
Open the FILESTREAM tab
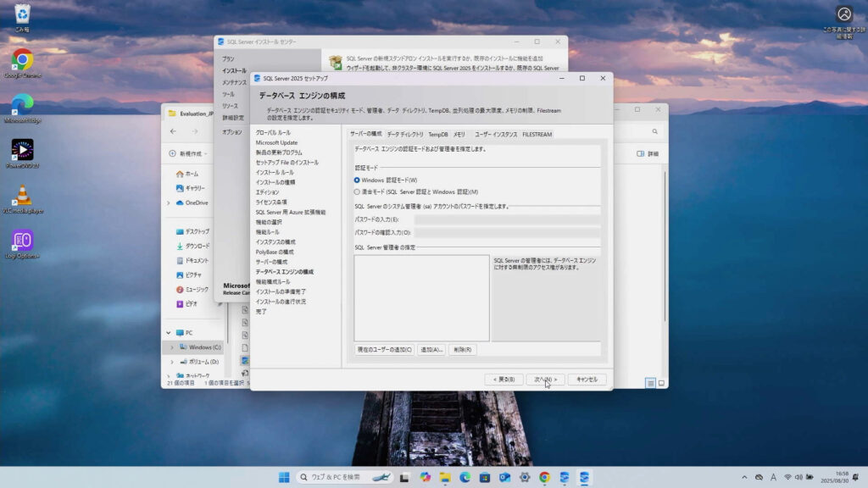pos(537,135)
